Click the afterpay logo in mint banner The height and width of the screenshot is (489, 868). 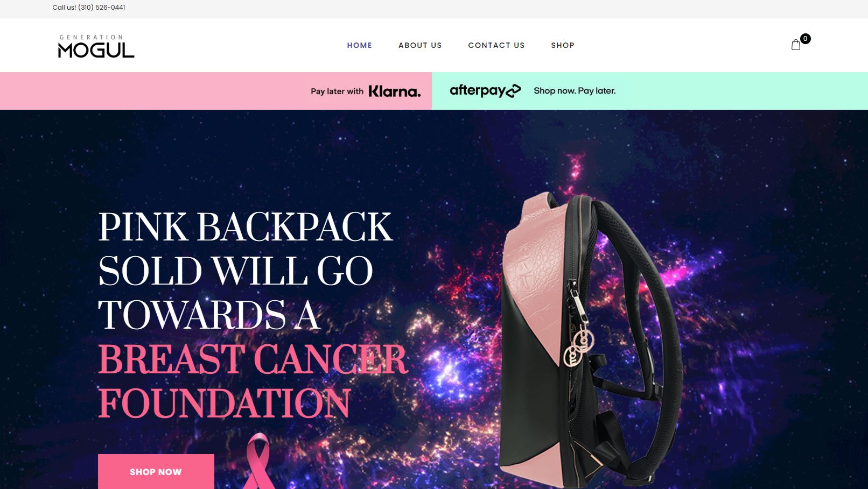(x=485, y=91)
